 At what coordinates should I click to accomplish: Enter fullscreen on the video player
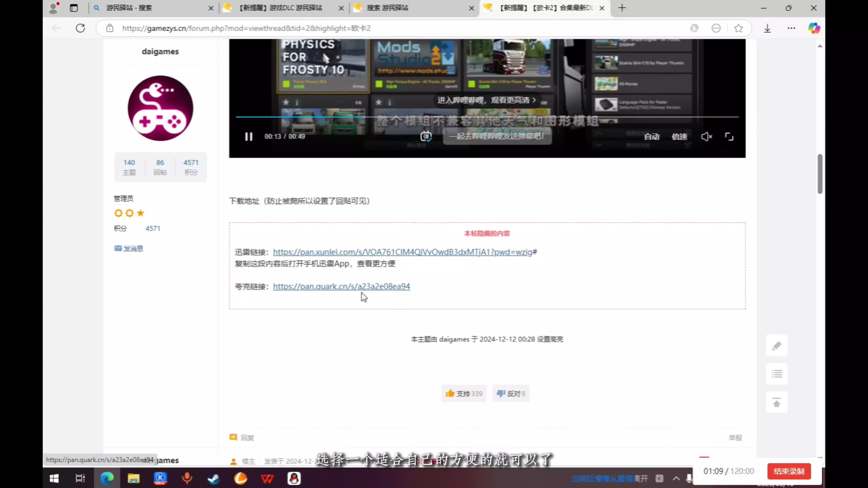tap(729, 136)
